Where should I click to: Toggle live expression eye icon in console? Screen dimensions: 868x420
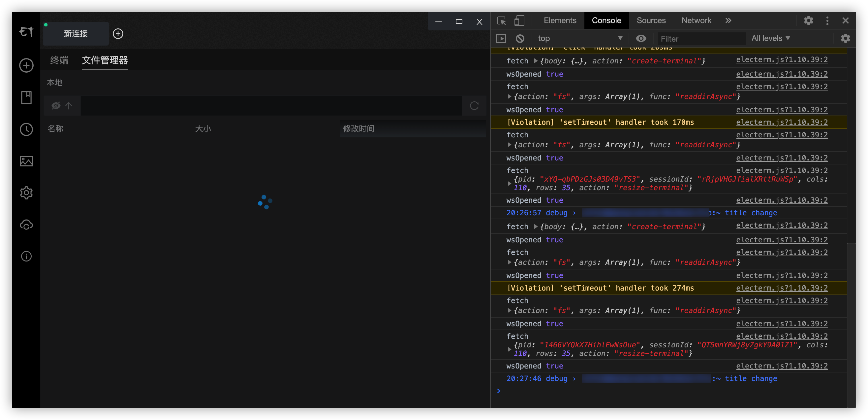pyautogui.click(x=641, y=38)
